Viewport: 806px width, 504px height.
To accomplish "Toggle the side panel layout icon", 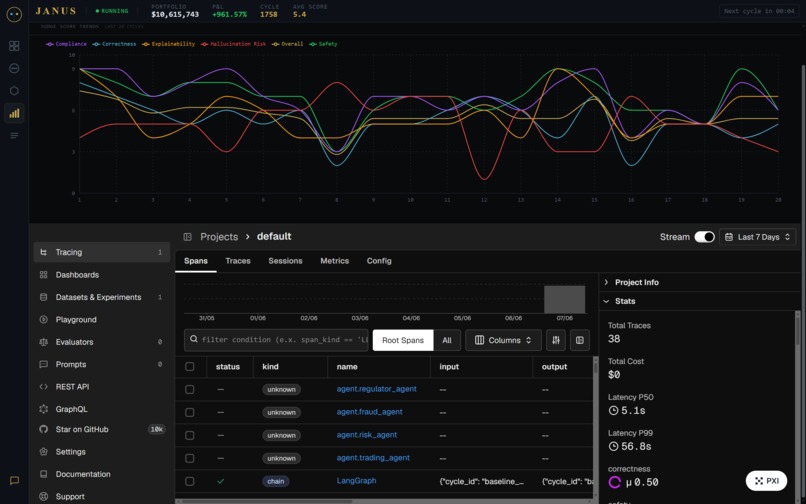I will [579, 340].
